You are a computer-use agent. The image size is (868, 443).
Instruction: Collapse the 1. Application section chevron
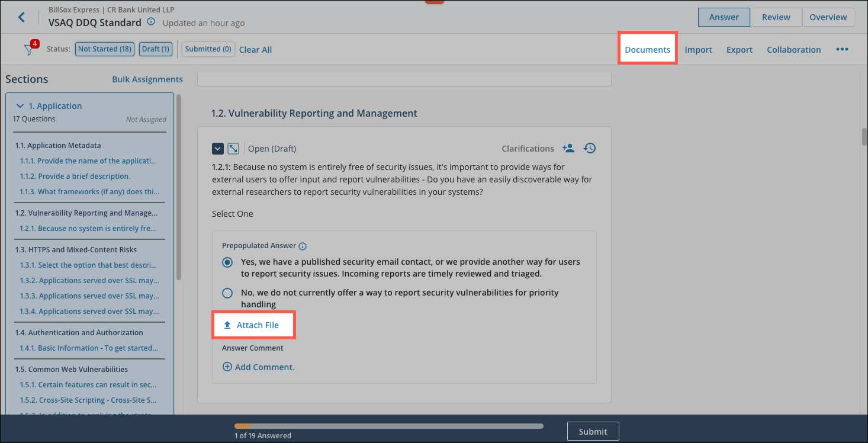20,106
